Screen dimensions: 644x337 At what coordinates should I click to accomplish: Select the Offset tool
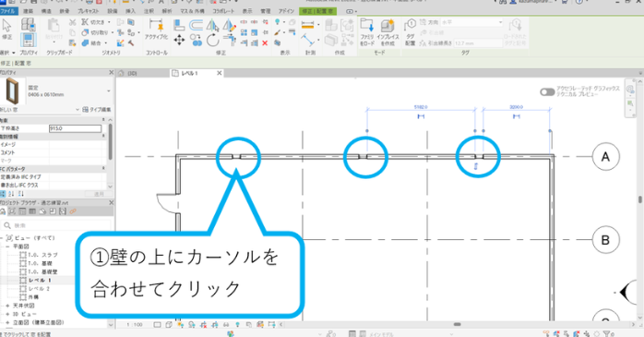tap(196, 26)
